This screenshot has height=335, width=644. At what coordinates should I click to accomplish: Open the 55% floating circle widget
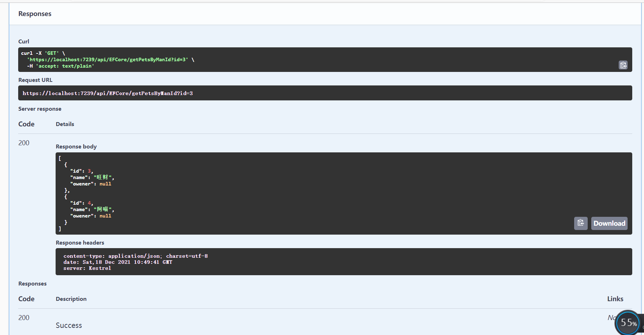(628, 322)
